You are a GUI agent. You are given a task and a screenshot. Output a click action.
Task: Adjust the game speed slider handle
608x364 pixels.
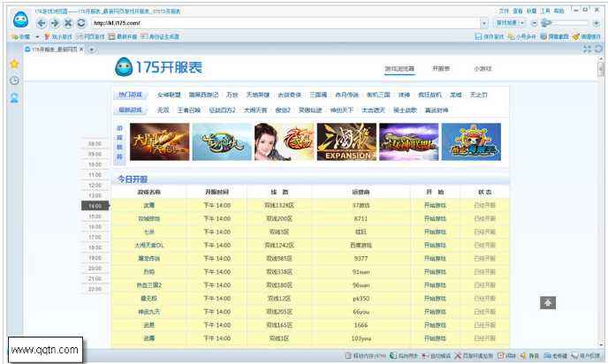546,23
